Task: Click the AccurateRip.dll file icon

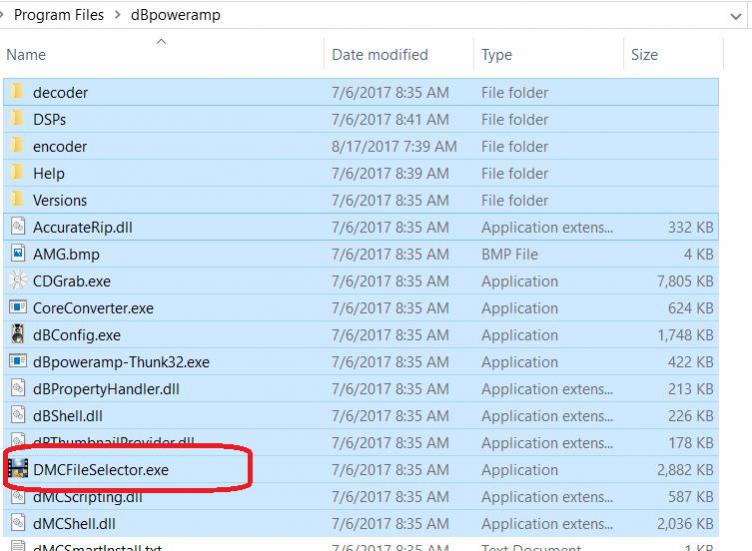Action: click(17, 227)
